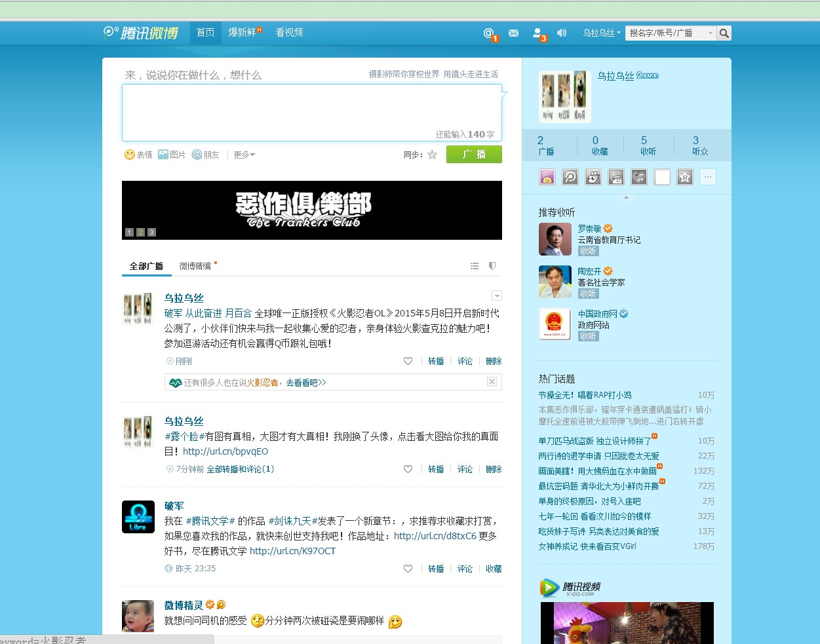820x644 pixels.
Task: Switch to list view icon above the feed
Action: [475, 266]
